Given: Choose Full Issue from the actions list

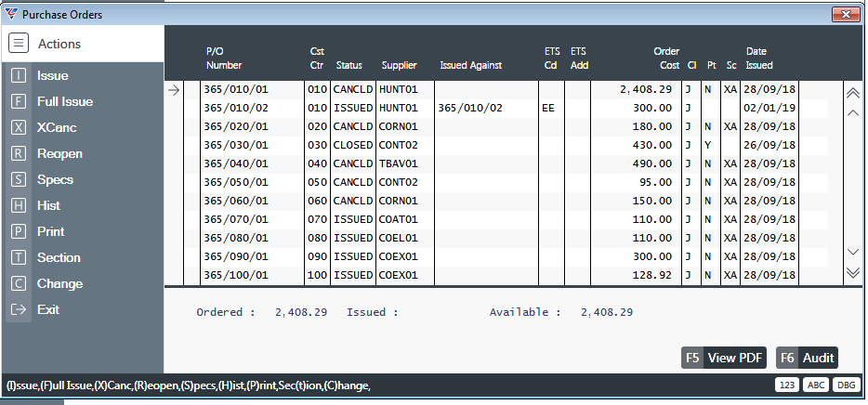Looking at the screenshot, I should (65, 102).
